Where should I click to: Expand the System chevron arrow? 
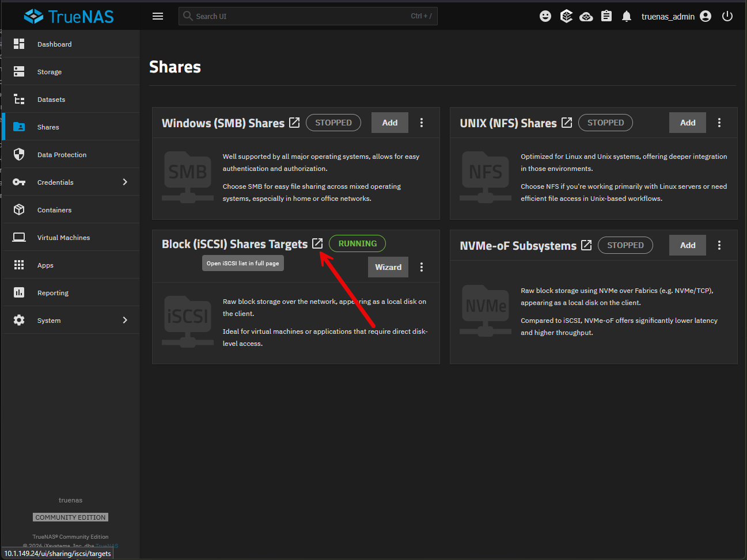coord(125,320)
